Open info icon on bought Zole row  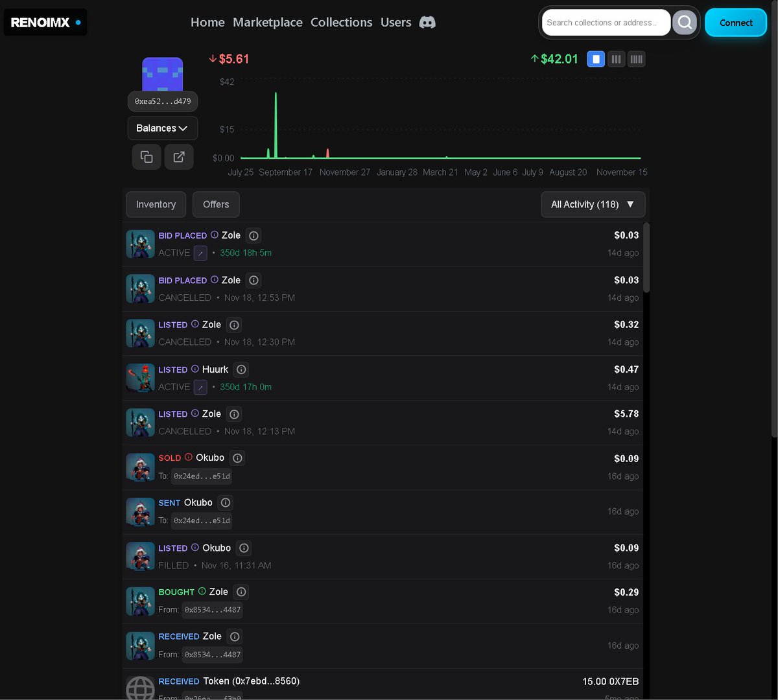coord(241,592)
